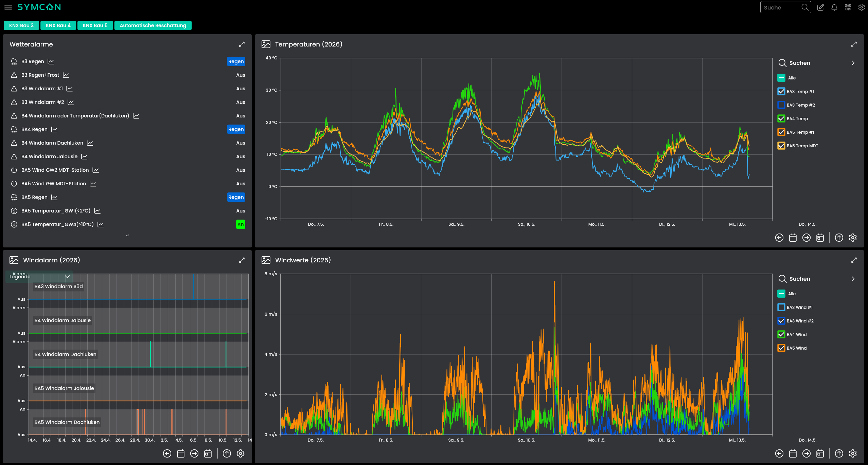
Task: Click the green An status button
Action: pyautogui.click(x=241, y=224)
